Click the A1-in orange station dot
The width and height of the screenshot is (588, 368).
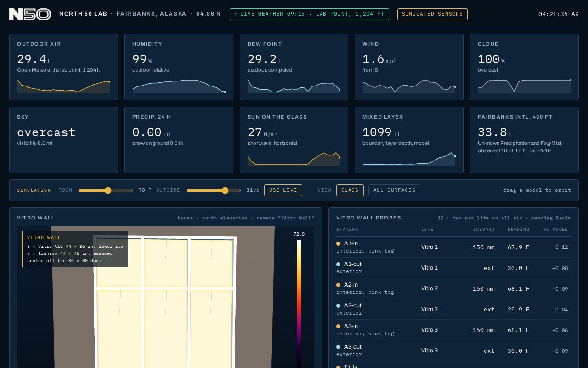[339, 244]
